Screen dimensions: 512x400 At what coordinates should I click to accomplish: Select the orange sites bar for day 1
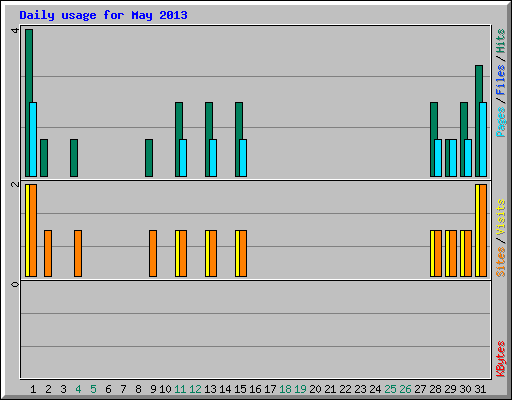pos(33,230)
